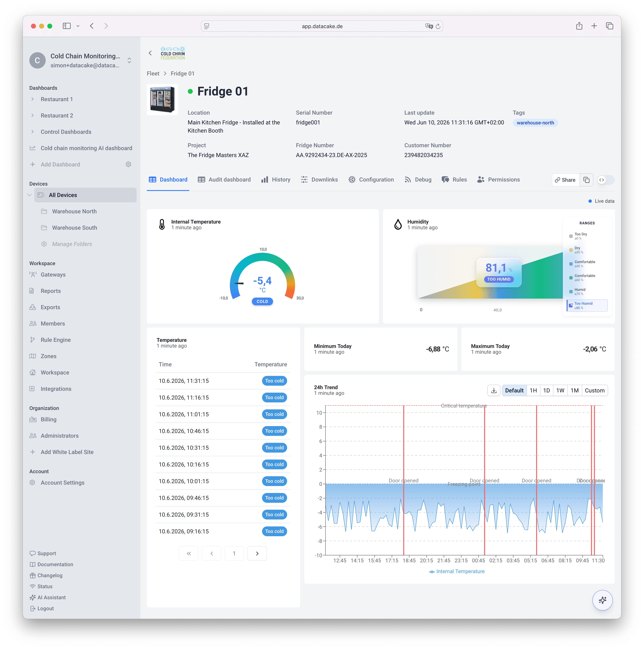This screenshot has width=644, height=649.
Task: Go back with Safari's back arrow
Action: pyautogui.click(x=92, y=26)
